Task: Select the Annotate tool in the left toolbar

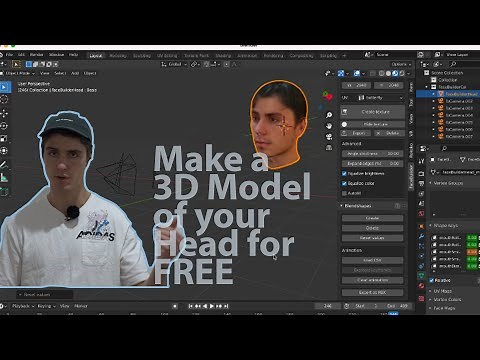Action: (4, 165)
